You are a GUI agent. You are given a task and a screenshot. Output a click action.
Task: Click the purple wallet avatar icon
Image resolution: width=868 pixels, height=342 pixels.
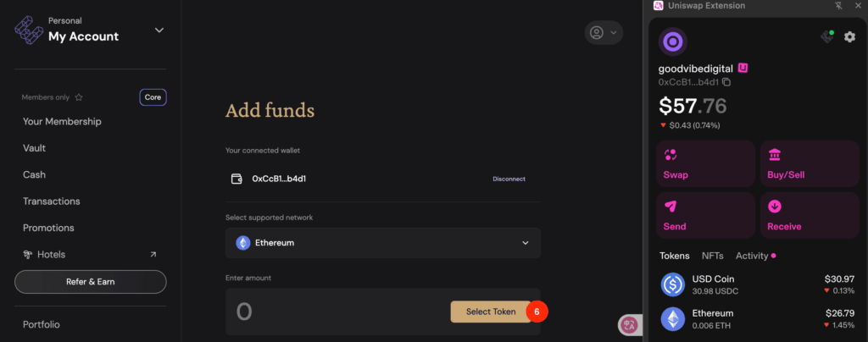(672, 42)
